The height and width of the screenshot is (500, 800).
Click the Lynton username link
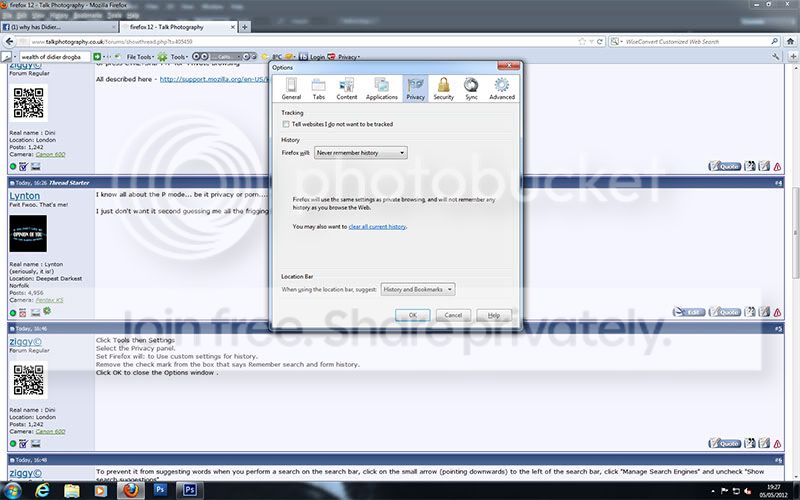click(24, 195)
